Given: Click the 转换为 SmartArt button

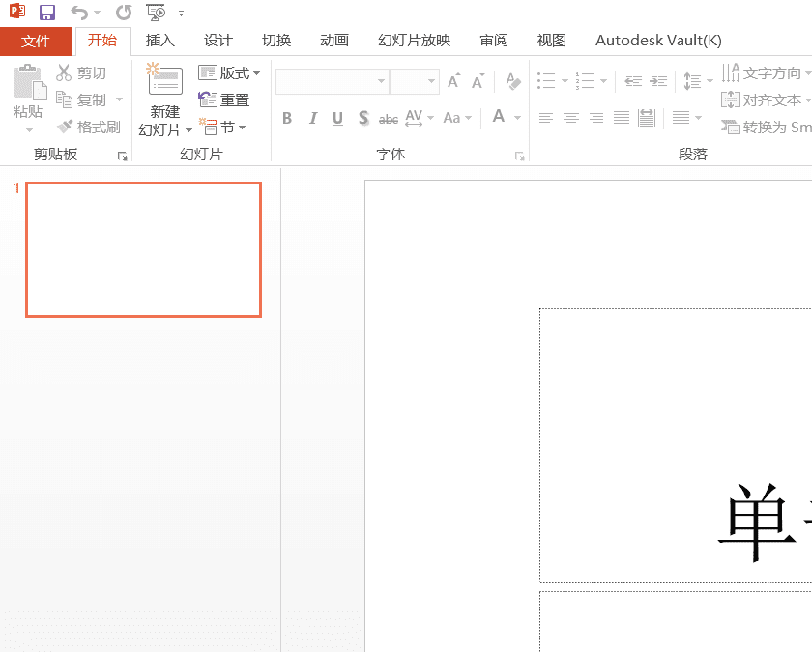Looking at the screenshot, I should point(767,127).
